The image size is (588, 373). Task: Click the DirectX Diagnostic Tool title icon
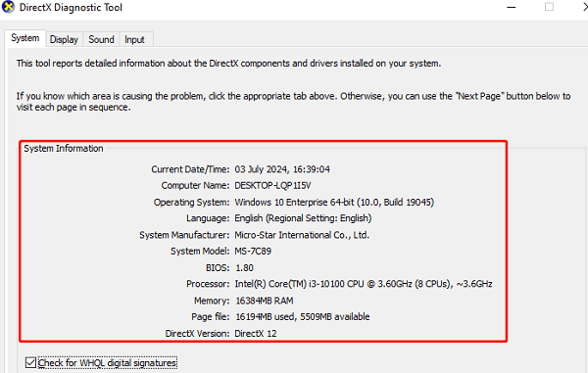[8, 7]
